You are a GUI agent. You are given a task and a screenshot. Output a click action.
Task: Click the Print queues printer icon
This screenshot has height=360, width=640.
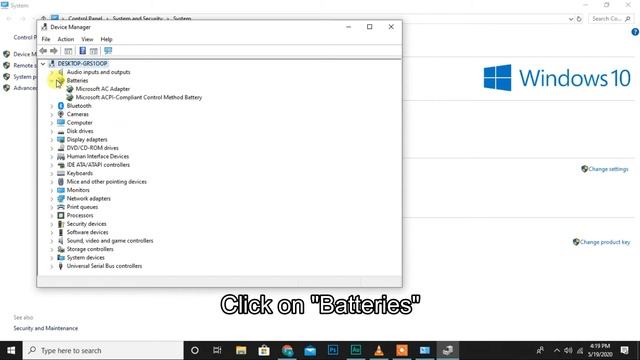tap(61, 207)
